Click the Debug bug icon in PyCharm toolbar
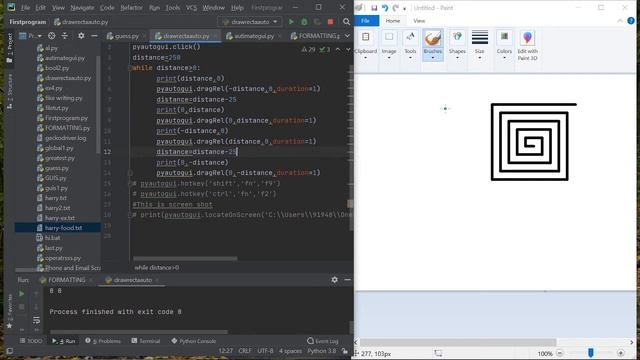The image size is (640, 360). point(304,22)
